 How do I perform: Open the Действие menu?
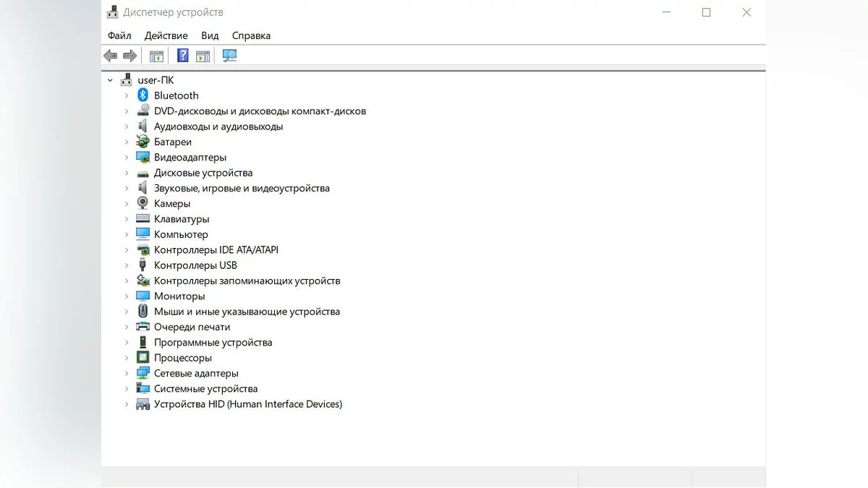click(166, 35)
